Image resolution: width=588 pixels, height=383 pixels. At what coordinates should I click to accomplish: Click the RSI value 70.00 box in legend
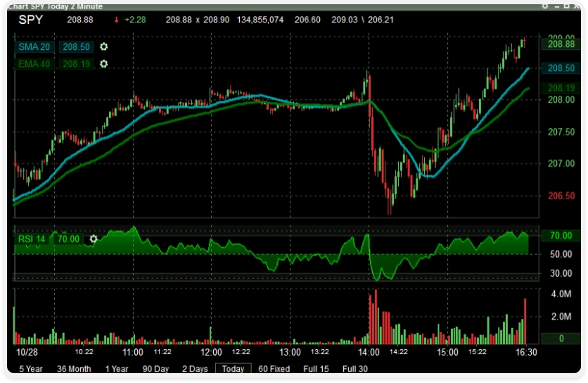69,239
